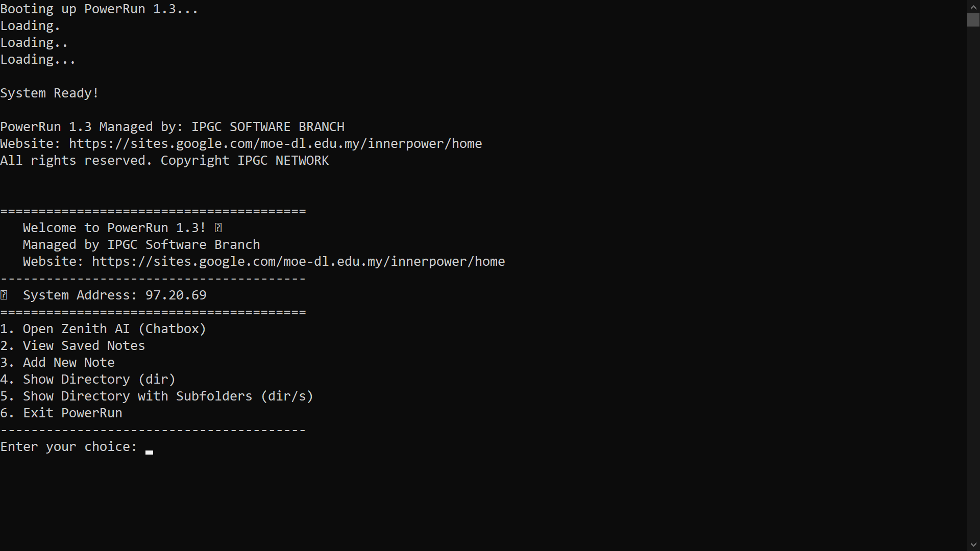Open the website URL in the top header line

275,144
